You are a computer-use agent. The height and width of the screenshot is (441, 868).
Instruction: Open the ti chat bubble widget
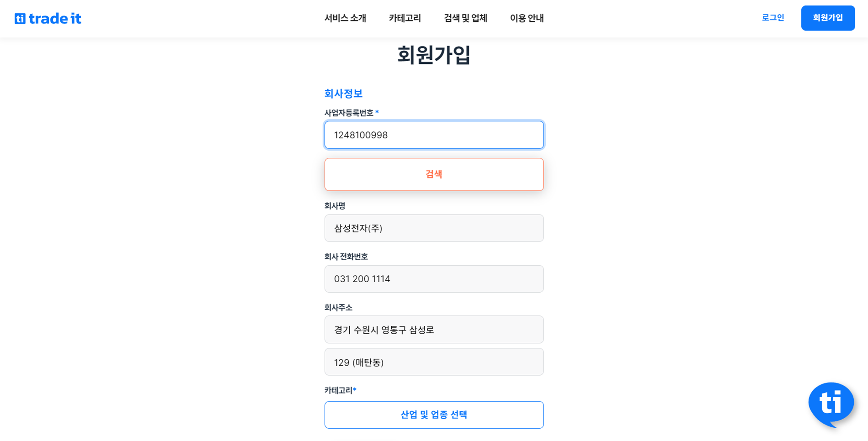pos(831,403)
